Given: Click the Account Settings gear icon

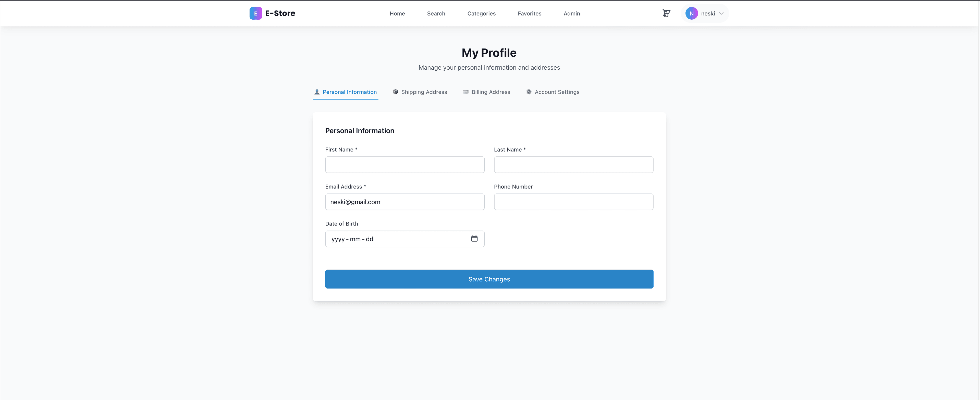Looking at the screenshot, I should (529, 92).
